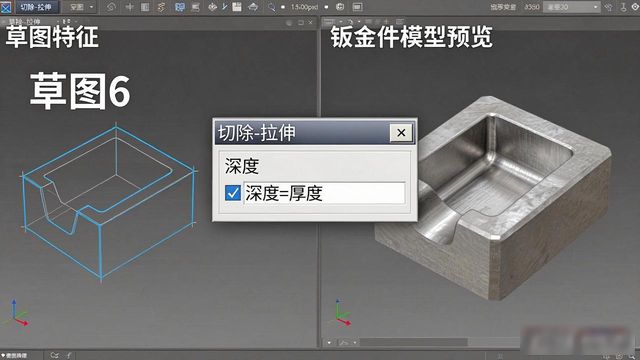The image size is (640, 360).
Task: Click the first small arrow left of the preview scrollbar
Action: (329, 342)
